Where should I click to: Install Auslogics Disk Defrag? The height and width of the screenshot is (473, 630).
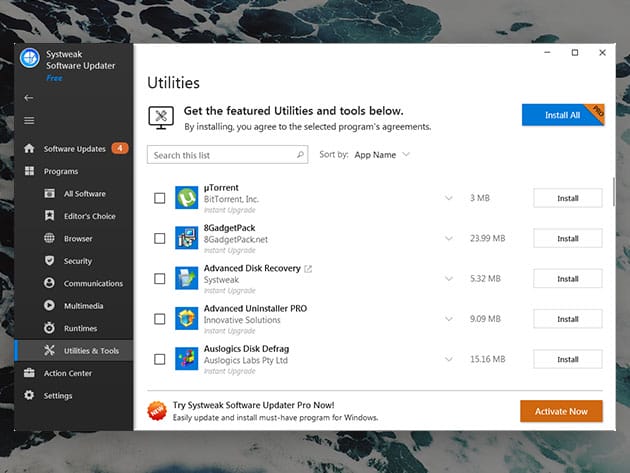(568, 359)
